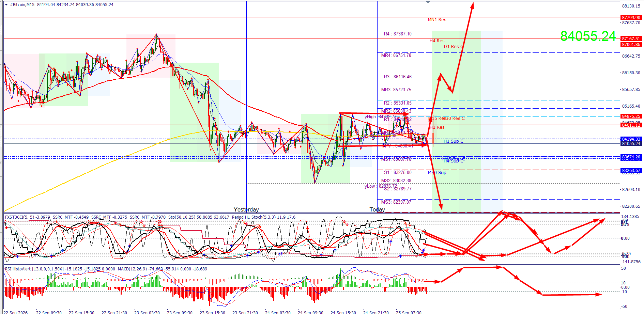644x314 pixels.
Task: Select the Today period separator label
Action: point(377,209)
